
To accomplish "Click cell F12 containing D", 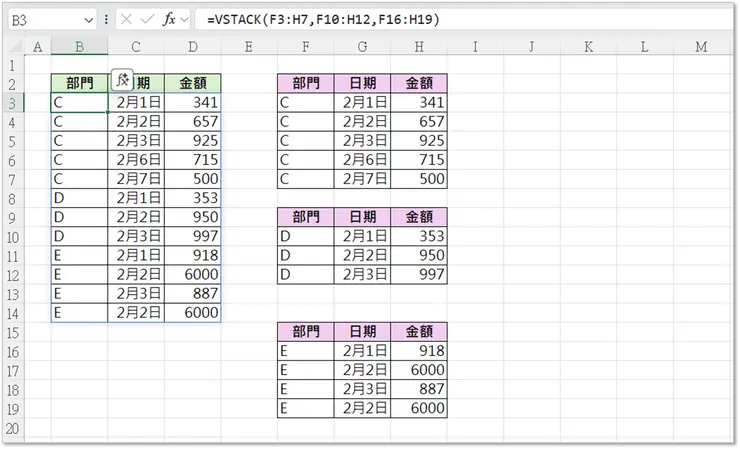I will point(306,274).
